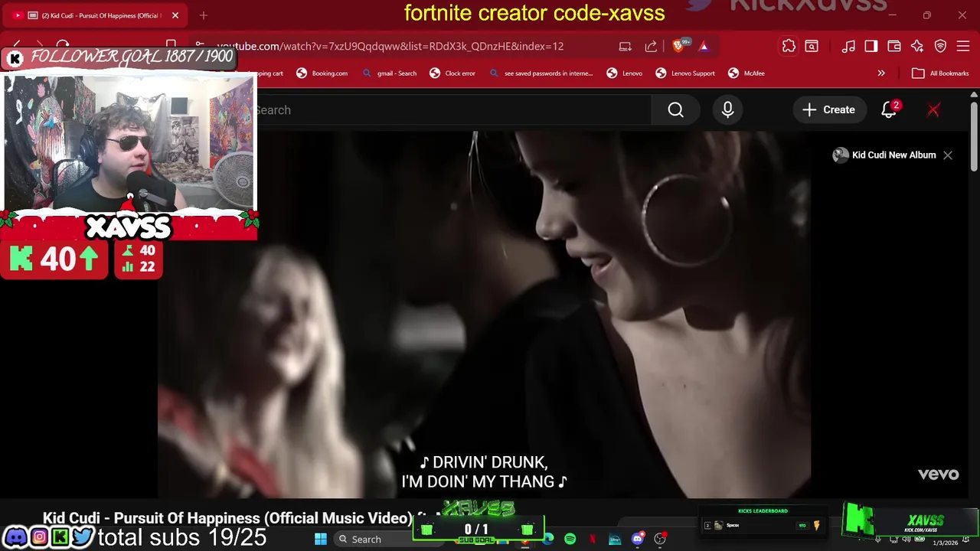Viewport: 980px width, 551px height.
Task: Toggle the browser sidebar panel icon
Action: point(871,47)
